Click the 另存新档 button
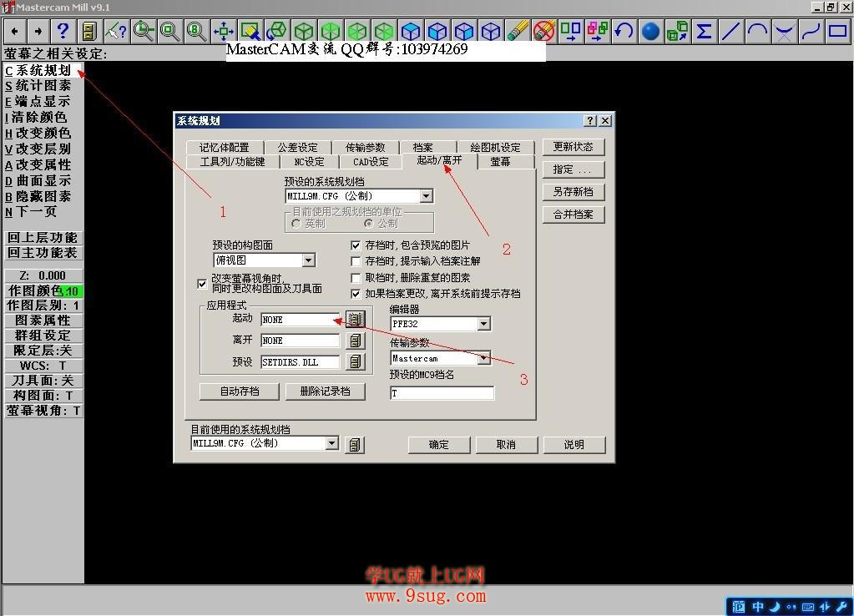 click(574, 192)
